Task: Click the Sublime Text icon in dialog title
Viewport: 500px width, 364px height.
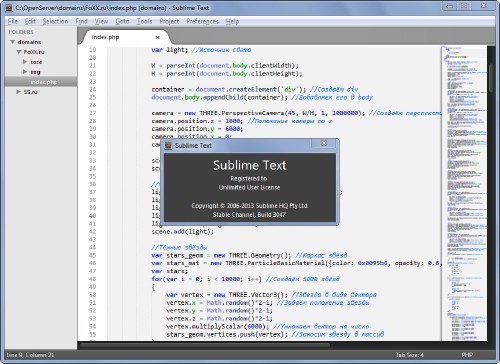Action: click(168, 146)
